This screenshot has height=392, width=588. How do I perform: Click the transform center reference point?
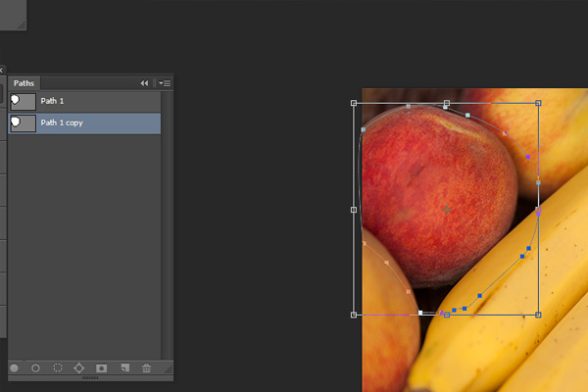tap(447, 210)
